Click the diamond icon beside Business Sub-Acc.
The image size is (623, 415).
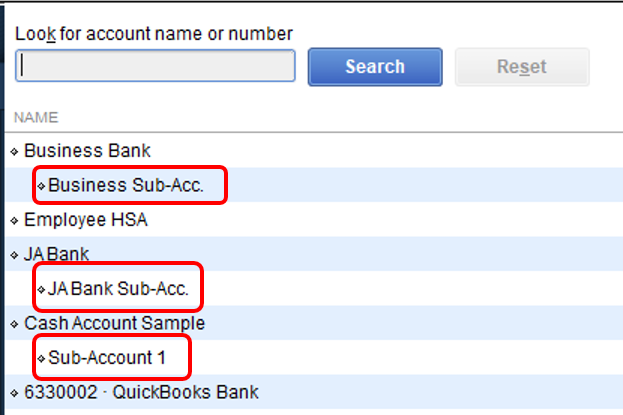tap(41, 186)
